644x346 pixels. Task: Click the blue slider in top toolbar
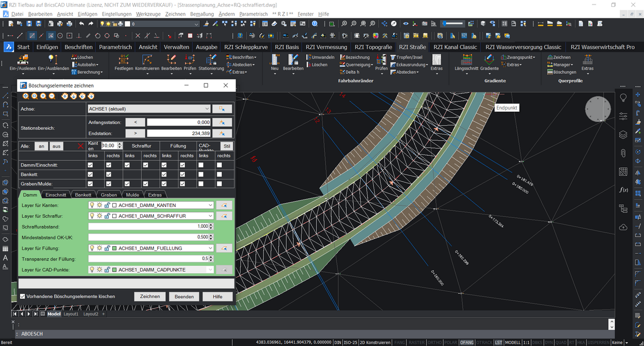pyautogui.click(x=453, y=24)
